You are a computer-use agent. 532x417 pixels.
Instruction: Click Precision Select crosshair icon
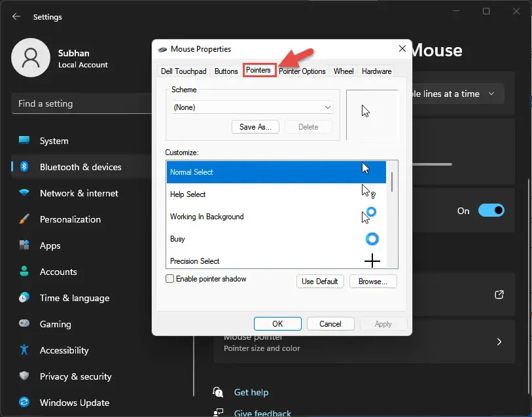pyautogui.click(x=372, y=261)
